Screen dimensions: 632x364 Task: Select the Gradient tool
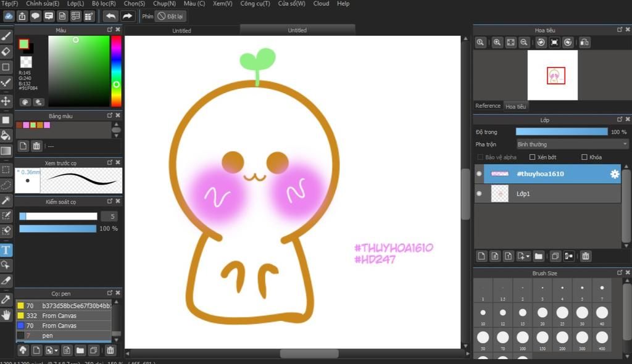point(6,151)
